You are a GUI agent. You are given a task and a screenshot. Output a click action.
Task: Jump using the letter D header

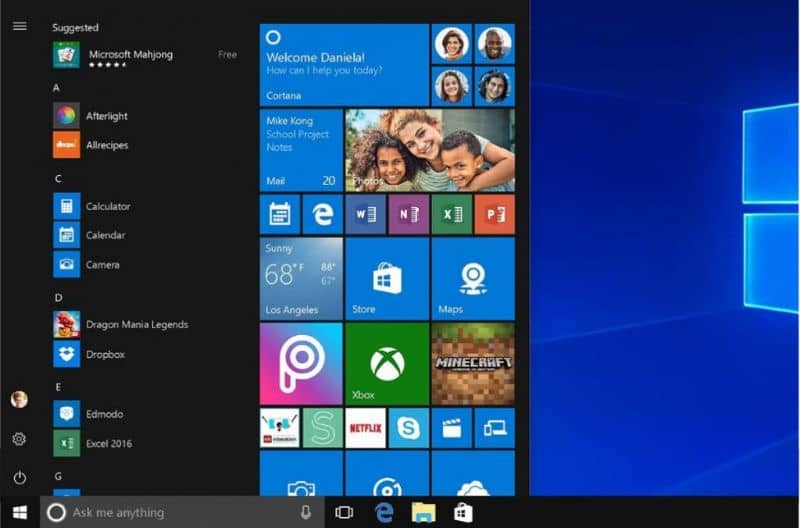[58, 297]
